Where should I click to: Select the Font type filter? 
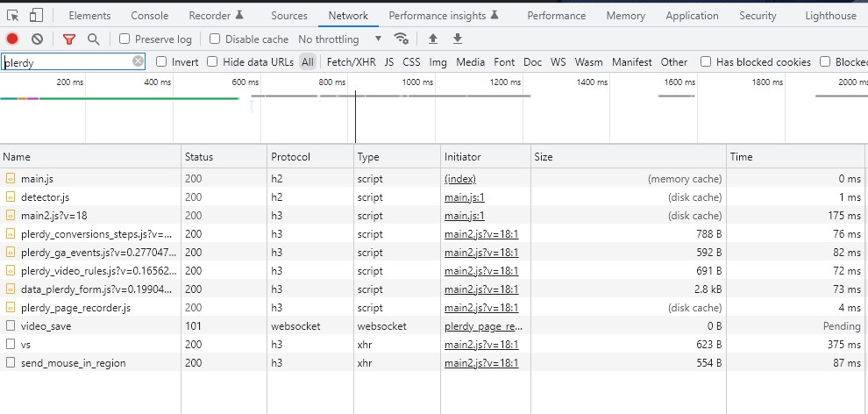pos(504,62)
